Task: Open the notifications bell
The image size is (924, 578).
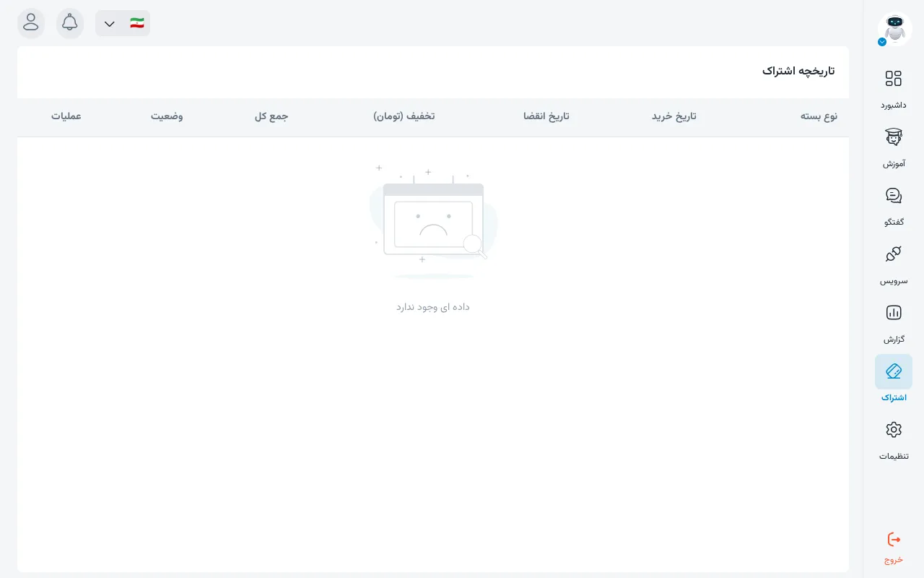Action: 70,23
